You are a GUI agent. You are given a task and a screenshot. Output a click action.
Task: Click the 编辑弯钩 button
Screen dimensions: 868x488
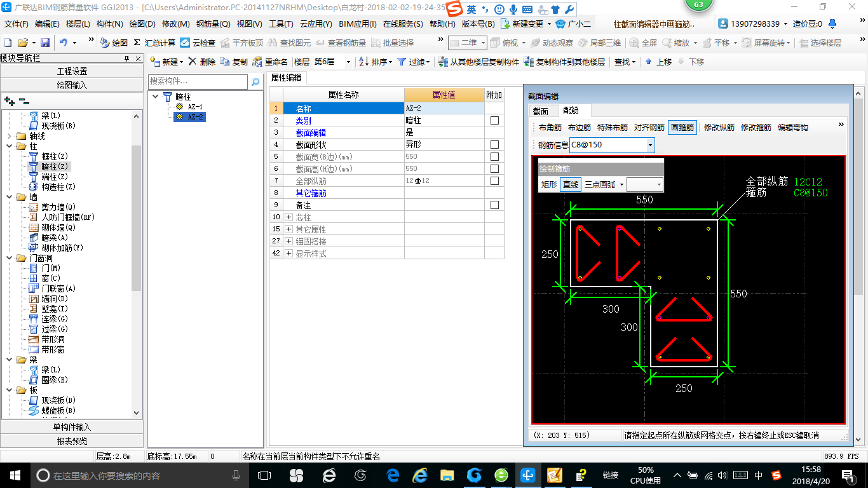pyautogui.click(x=793, y=127)
